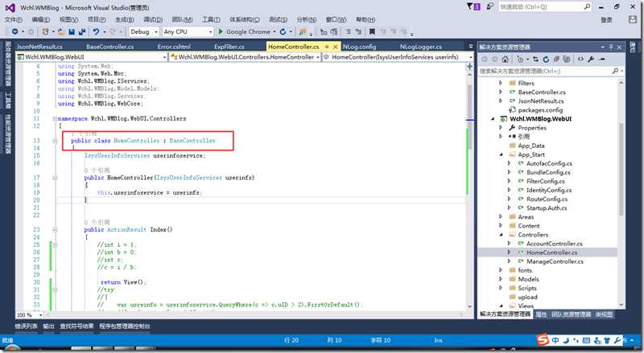
Task: Switch to the BaseController.cs editor tab
Action: click(x=109, y=47)
